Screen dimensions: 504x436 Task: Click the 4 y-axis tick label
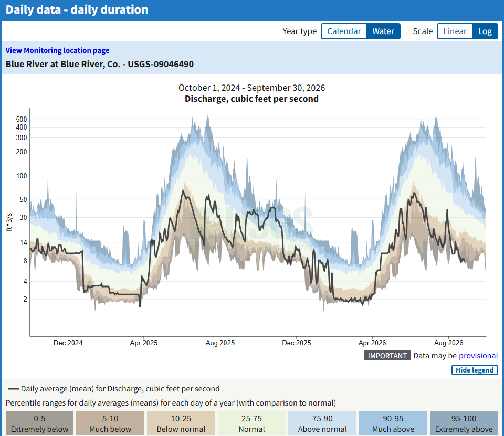click(25, 281)
